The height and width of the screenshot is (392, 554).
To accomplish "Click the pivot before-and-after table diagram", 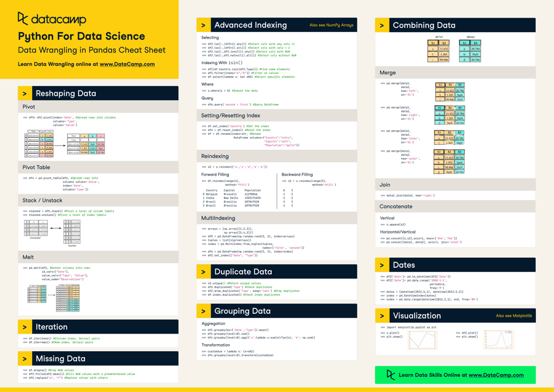I will [65, 143].
